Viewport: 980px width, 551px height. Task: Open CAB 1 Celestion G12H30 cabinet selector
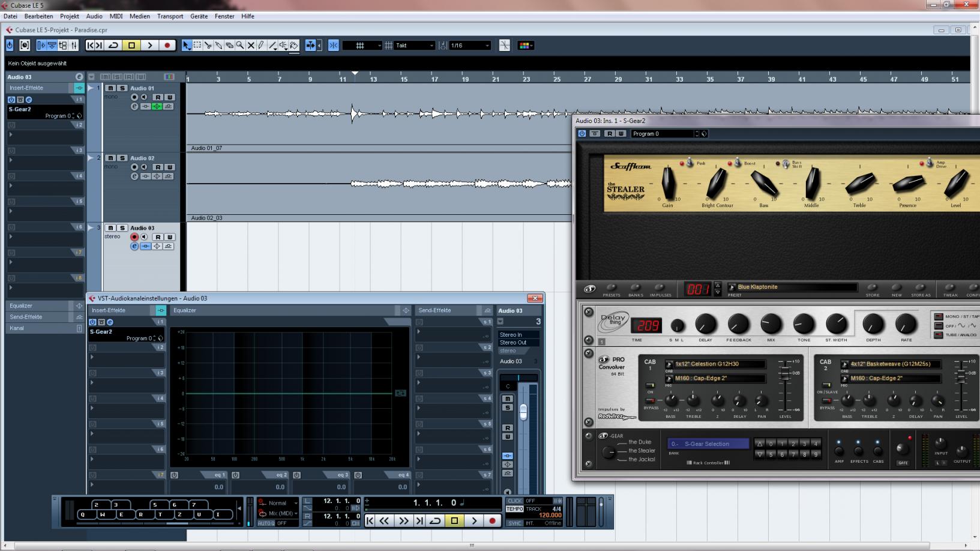(x=716, y=364)
